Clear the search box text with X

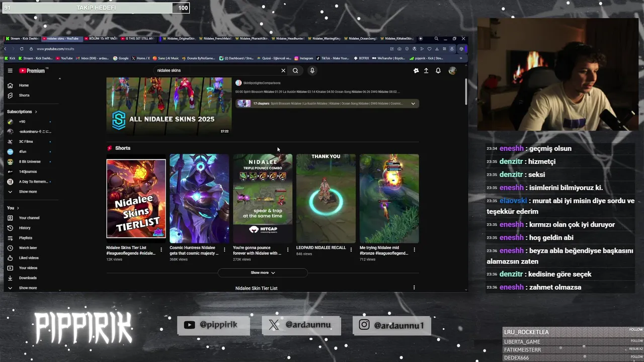283,71
